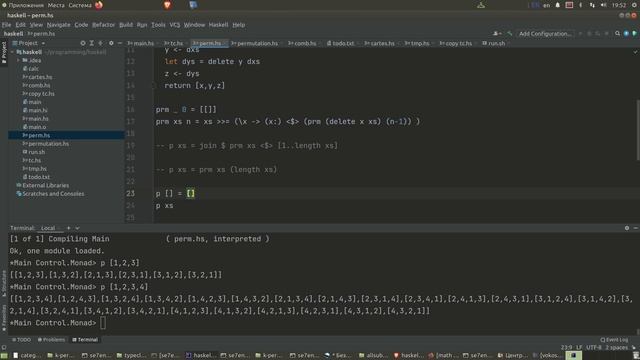
Task: Click the editor vertical scrollbar
Action: (x=637, y=130)
